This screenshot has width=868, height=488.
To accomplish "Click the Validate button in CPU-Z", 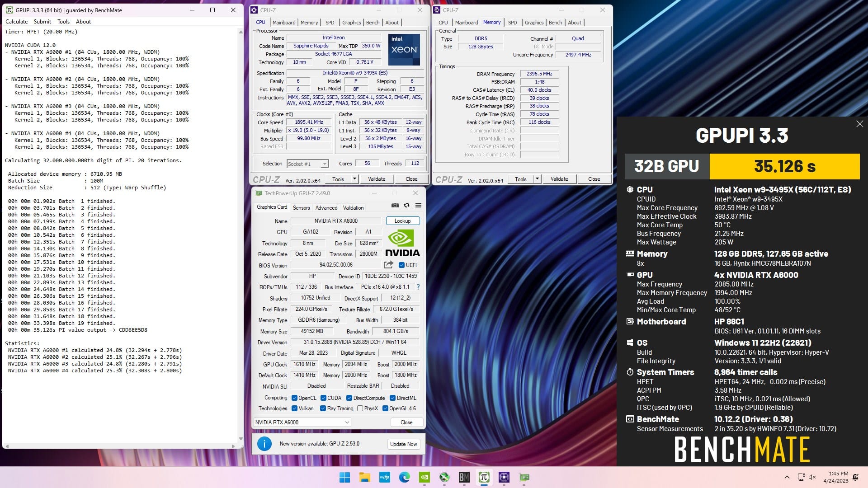I will click(376, 179).
